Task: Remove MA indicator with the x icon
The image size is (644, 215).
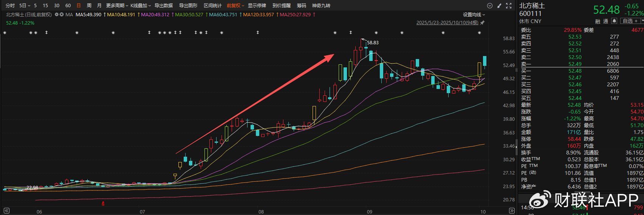Action: 62,14
